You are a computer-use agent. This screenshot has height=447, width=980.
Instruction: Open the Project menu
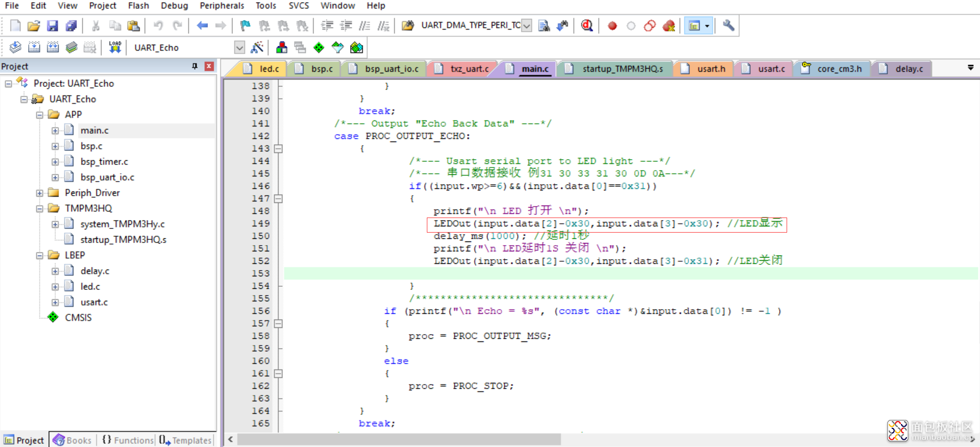(x=102, y=6)
